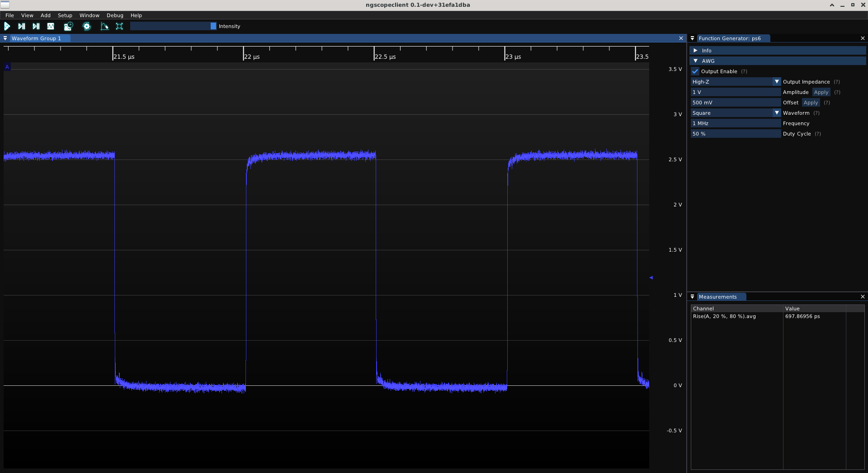Click the 21.5 µs timeline label
The image size is (868, 473).
point(124,57)
